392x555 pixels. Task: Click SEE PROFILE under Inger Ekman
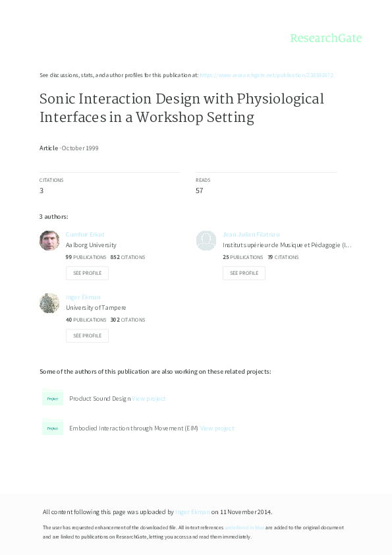point(87,336)
